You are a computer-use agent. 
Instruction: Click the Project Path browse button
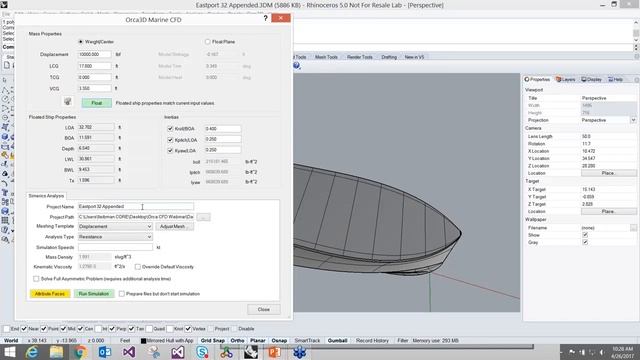tap(203, 217)
